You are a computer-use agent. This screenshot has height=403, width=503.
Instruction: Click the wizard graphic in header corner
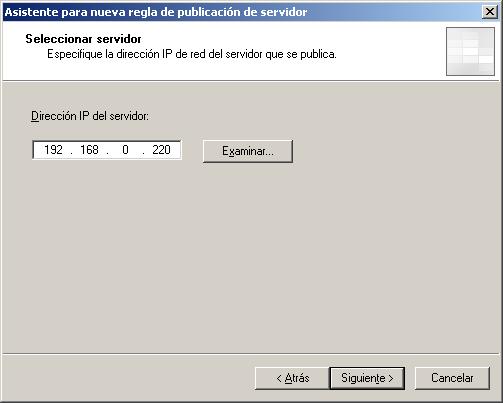[470, 51]
